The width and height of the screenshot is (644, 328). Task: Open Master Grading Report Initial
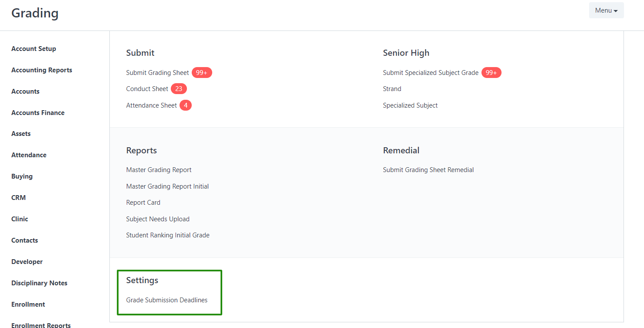[168, 186]
